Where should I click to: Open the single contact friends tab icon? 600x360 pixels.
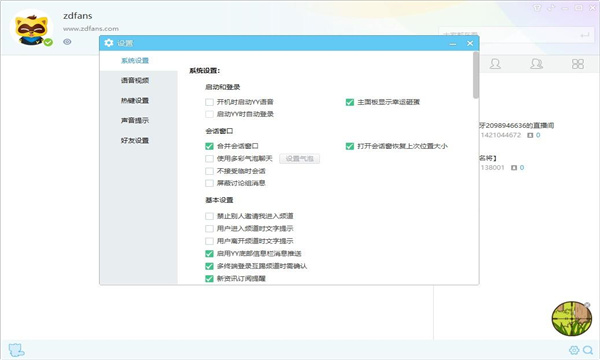coord(495,64)
